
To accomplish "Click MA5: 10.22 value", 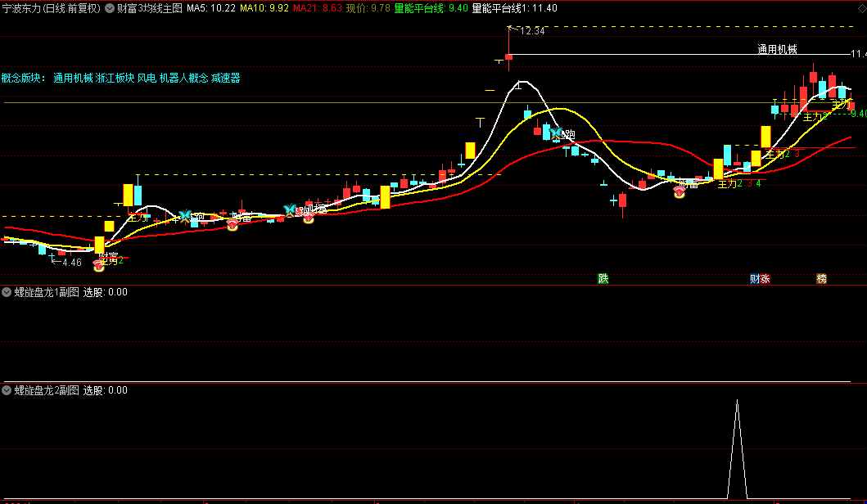I will 210,8.
